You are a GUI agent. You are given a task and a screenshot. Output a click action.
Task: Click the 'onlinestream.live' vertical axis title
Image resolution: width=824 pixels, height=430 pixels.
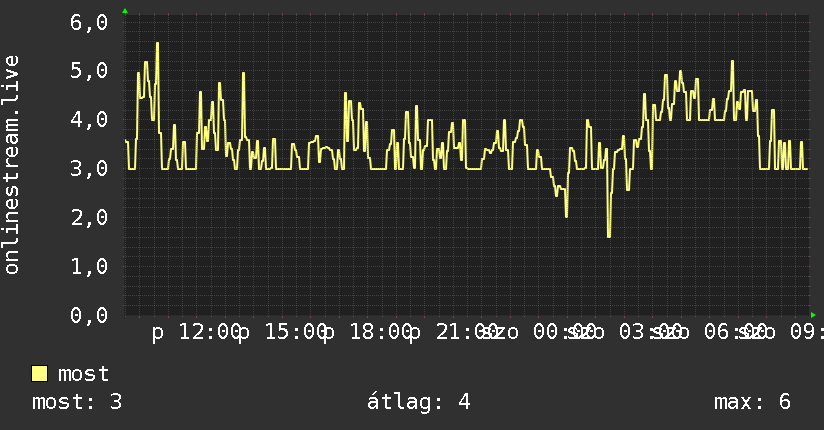(11, 165)
